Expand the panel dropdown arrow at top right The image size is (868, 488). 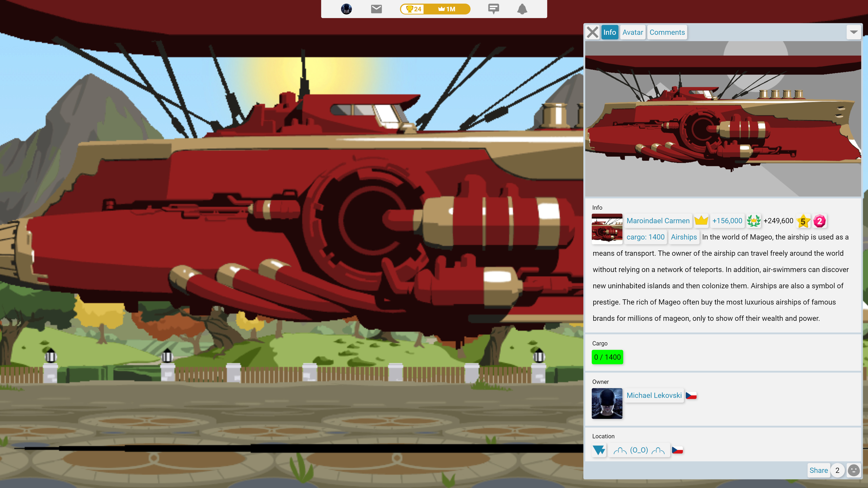(x=854, y=32)
